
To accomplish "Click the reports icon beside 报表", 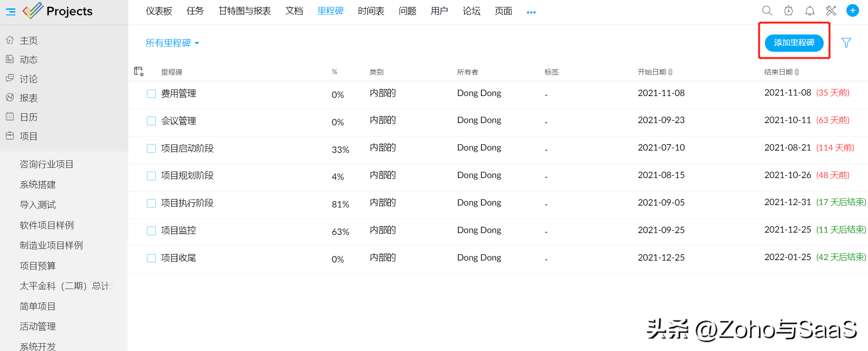I will coord(10,97).
